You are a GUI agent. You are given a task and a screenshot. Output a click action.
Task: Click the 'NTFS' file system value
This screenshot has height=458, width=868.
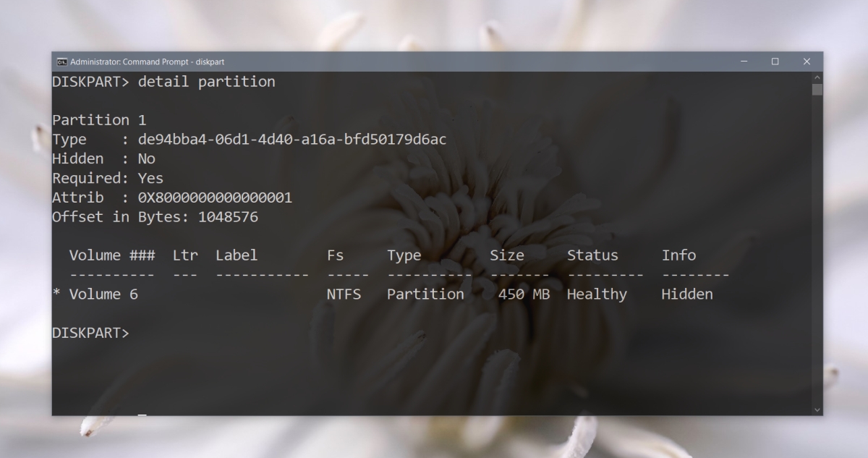[344, 294]
